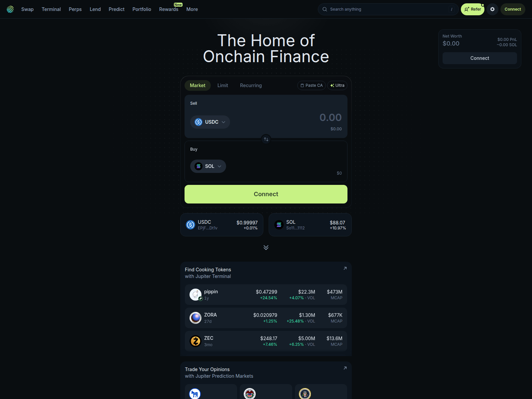The image size is (532, 399).
Task: Click the Paste CA button
Action: (312, 85)
